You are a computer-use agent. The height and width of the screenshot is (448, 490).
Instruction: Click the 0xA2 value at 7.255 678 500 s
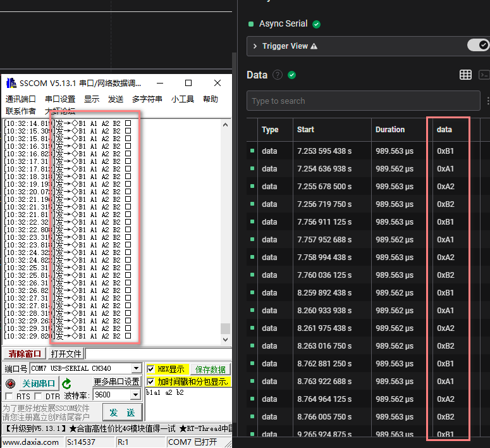(x=445, y=187)
